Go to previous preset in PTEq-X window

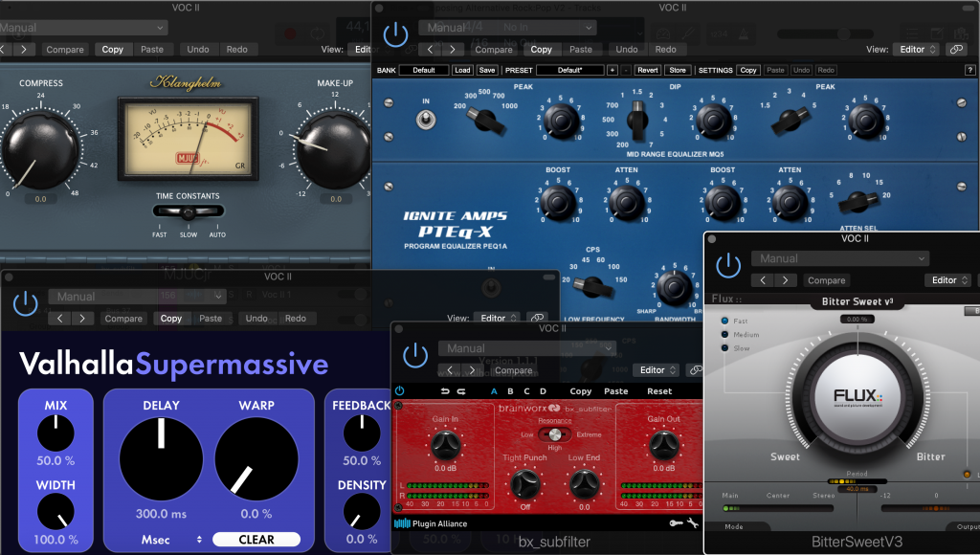pyautogui.click(x=430, y=50)
